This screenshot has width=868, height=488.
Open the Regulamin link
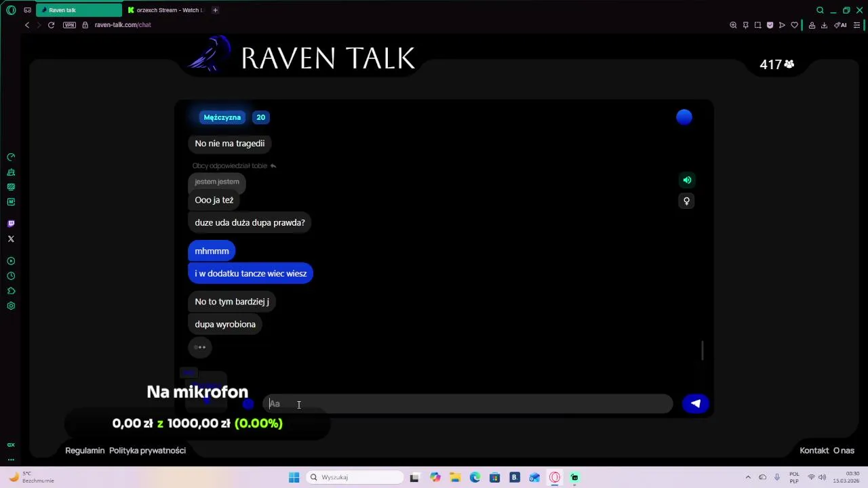(85, 451)
